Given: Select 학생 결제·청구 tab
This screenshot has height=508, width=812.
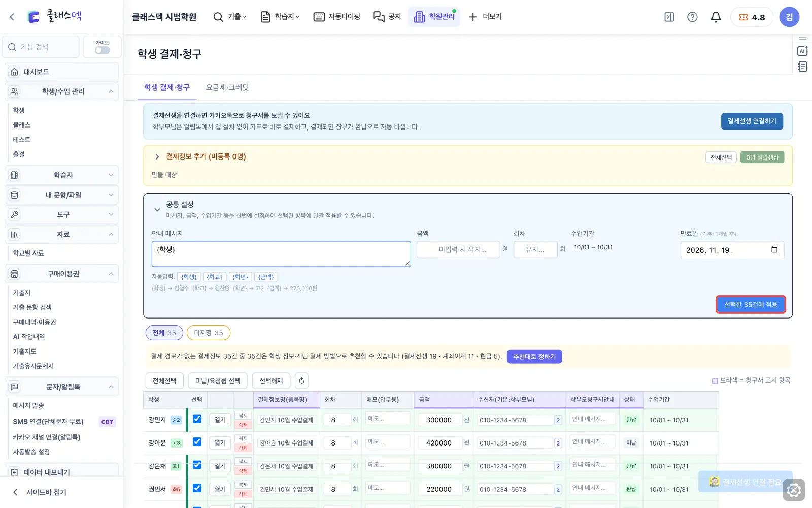Looking at the screenshot, I should coord(167,87).
